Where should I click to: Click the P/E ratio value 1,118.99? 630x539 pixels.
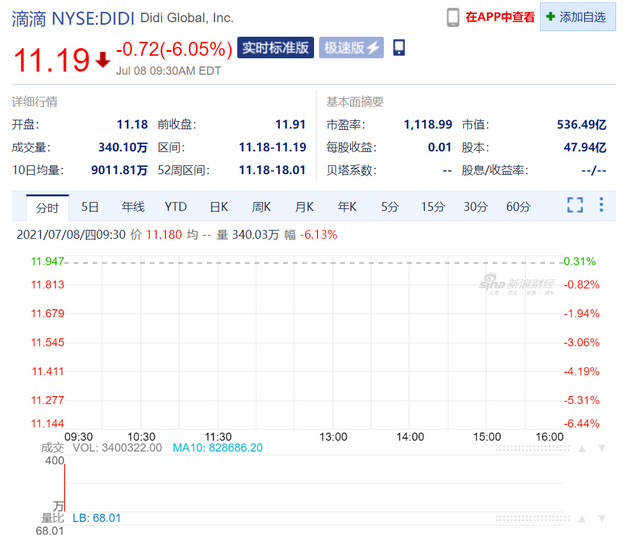click(x=428, y=125)
